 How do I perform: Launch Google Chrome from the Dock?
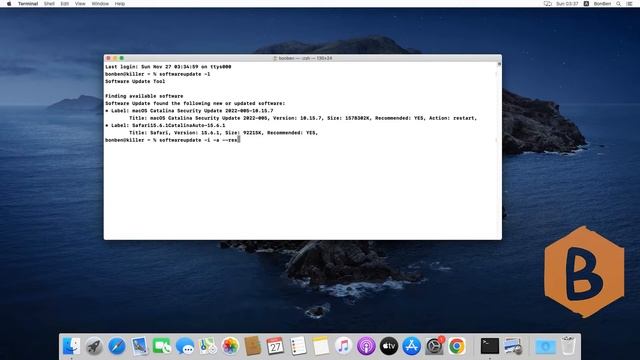click(x=457, y=346)
